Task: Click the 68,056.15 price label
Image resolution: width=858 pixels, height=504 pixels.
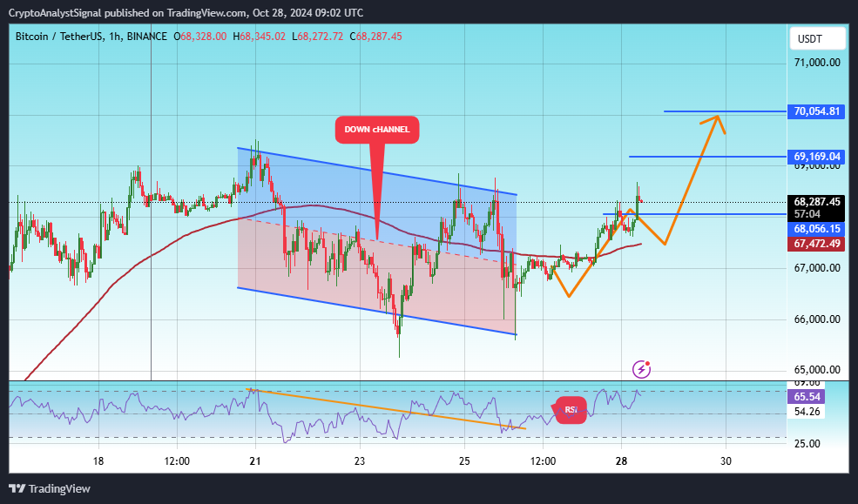Action: (x=816, y=229)
